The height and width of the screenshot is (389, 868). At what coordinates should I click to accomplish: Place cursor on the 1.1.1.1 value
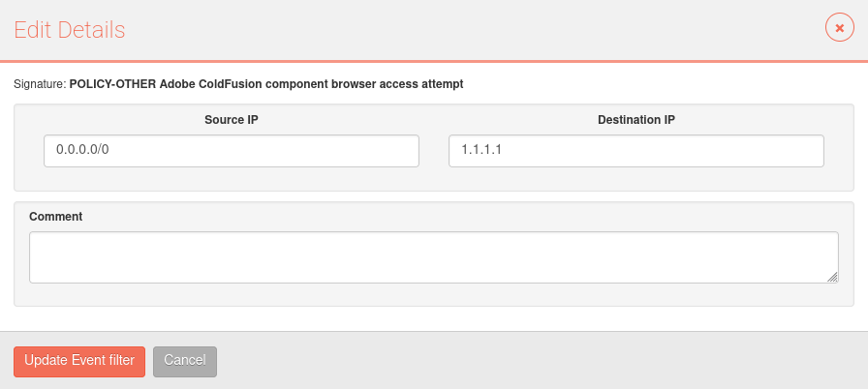481,150
